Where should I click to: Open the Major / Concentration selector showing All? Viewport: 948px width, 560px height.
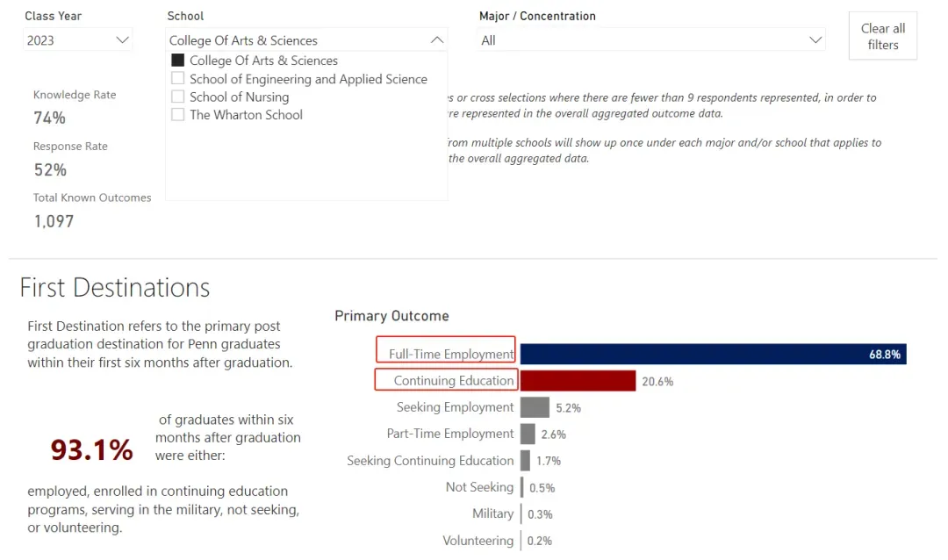(x=651, y=40)
